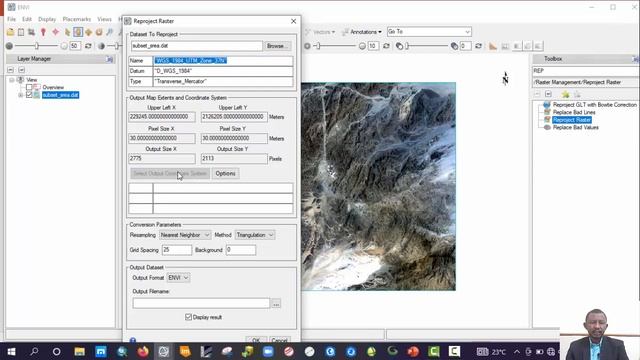Click OK in Reproject Raster dialog

pos(256,340)
